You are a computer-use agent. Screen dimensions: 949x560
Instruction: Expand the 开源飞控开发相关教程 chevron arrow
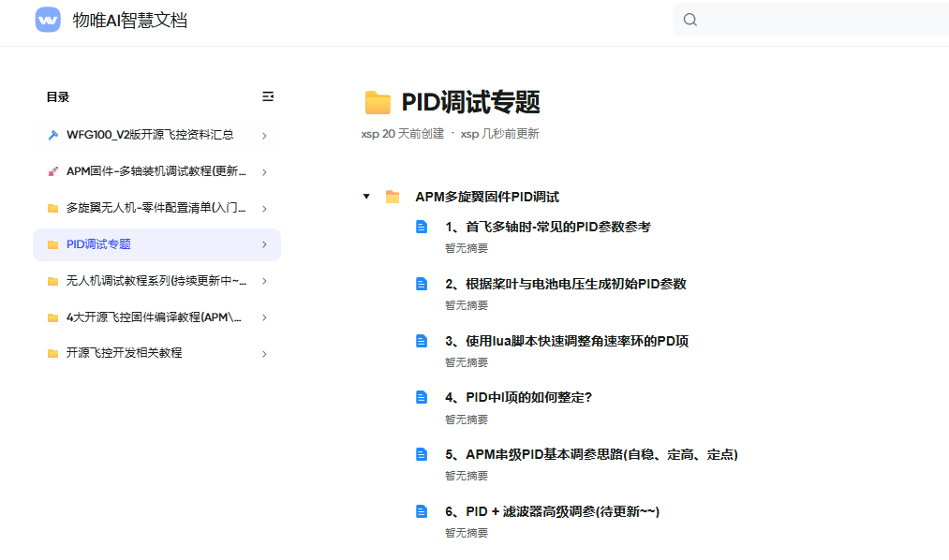(x=264, y=354)
